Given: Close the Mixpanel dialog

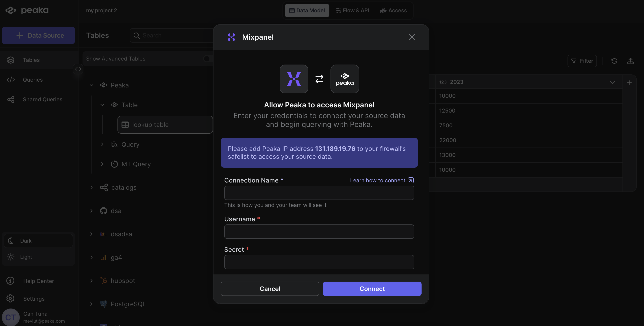Looking at the screenshot, I should pos(412,37).
